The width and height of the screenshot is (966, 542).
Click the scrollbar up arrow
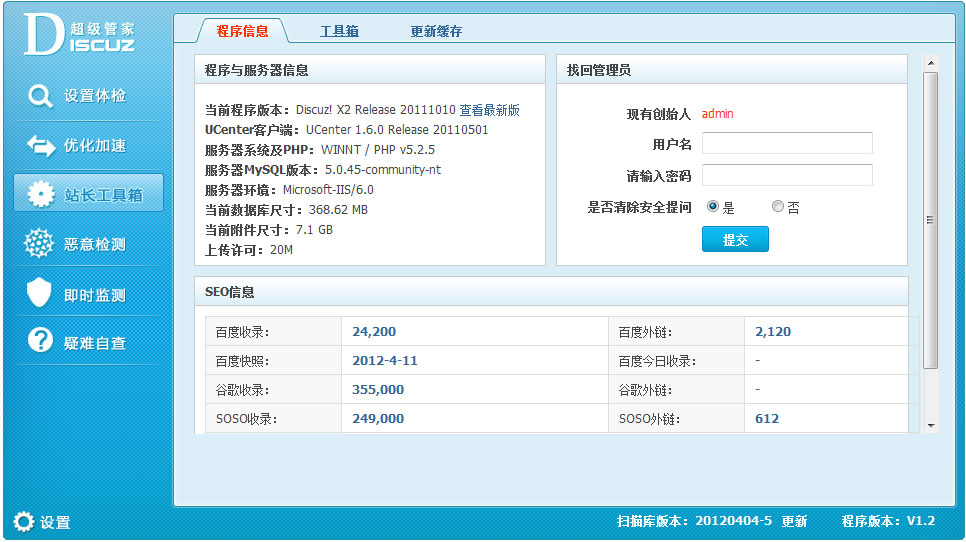[x=931, y=63]
